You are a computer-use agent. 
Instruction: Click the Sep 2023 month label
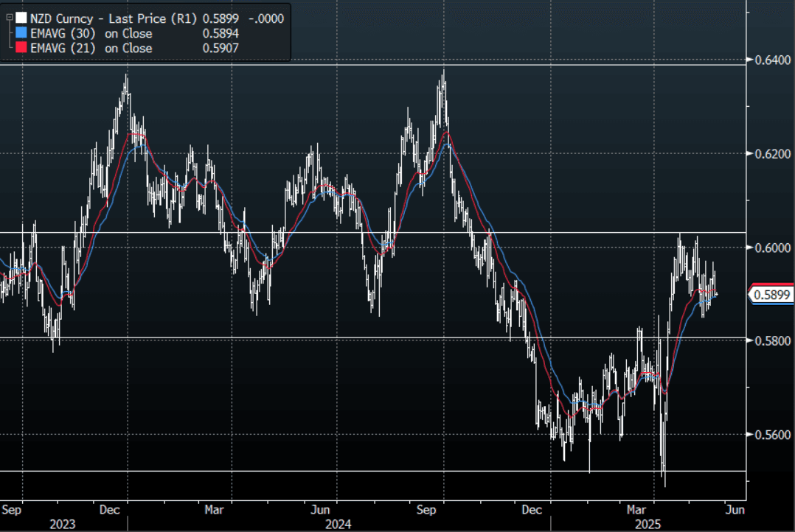click(11, 510)
